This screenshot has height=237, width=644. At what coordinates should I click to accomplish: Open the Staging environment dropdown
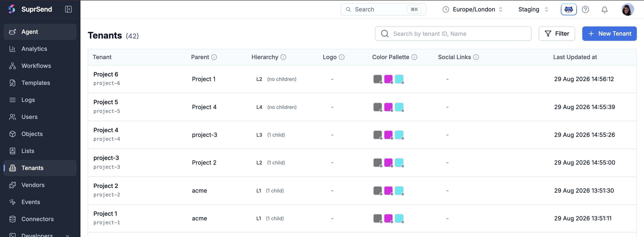[533, 9]
